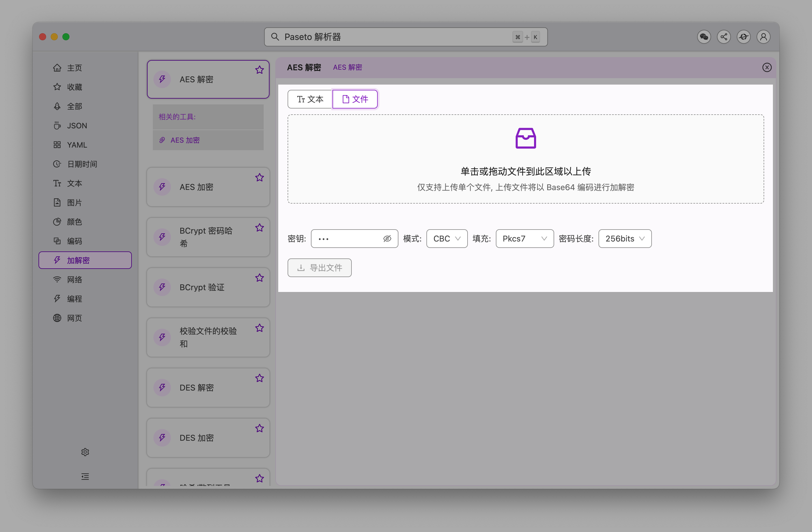The width and height of the screenshot is (812, 532).
Task: Open 文本 category in the sidebar
Action: coord(85,183)
